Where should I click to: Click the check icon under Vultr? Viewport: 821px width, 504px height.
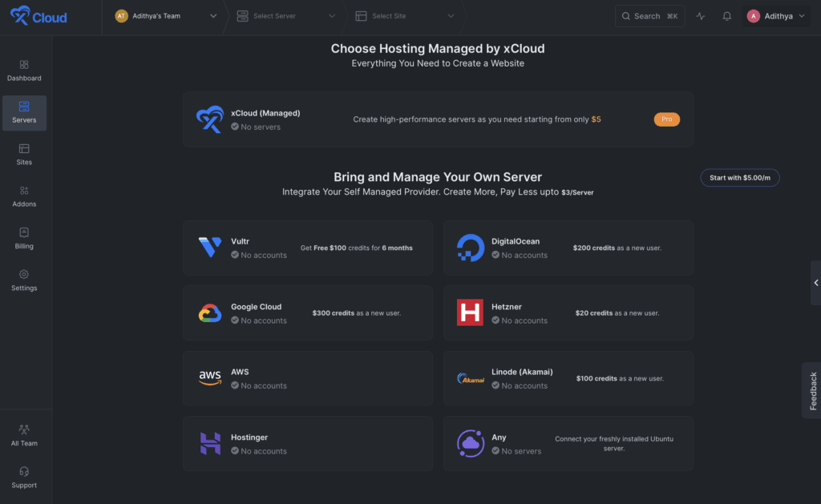tap(235, 255)
